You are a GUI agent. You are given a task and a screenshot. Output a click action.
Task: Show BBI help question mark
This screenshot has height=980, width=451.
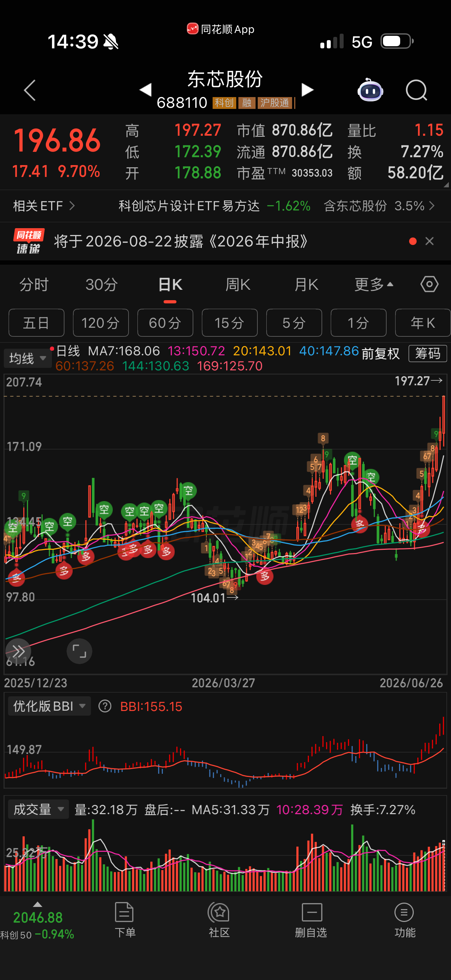[x=105, y=706]
